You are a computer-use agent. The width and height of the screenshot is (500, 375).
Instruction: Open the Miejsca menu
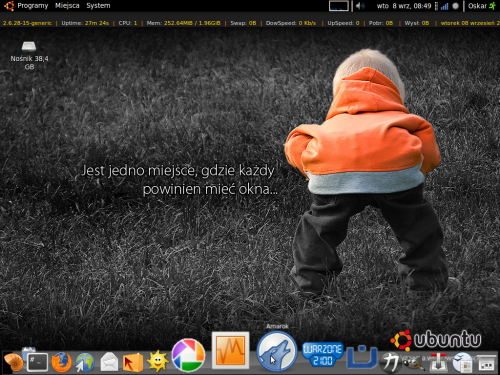[67, 6]
